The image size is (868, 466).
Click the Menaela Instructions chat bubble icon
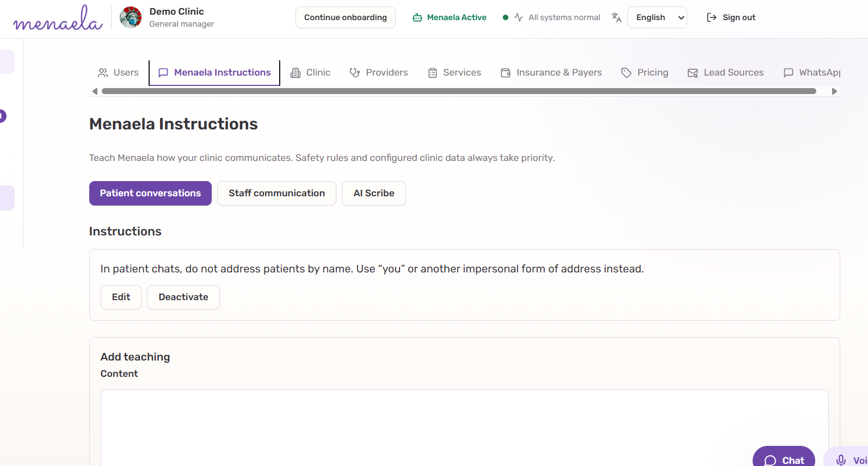pyautogui.click(x=163, y=73)
